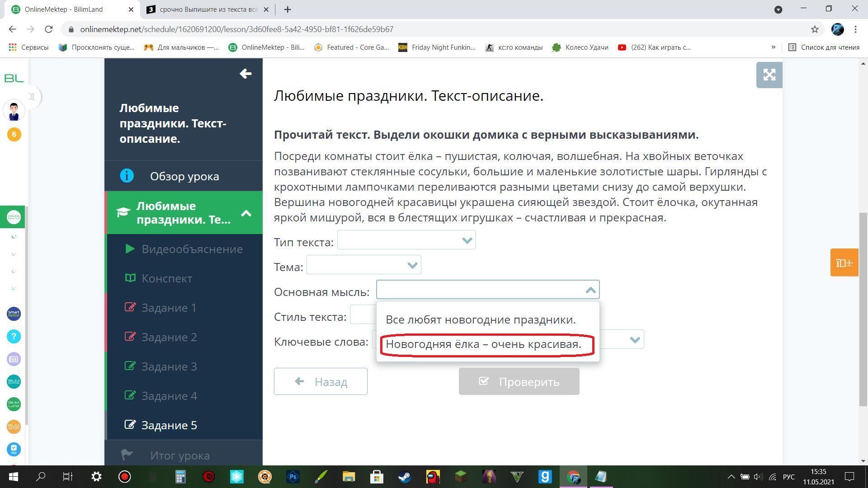
Task: Click the BL BilimLand logo
Action: (x=14, y=79)
